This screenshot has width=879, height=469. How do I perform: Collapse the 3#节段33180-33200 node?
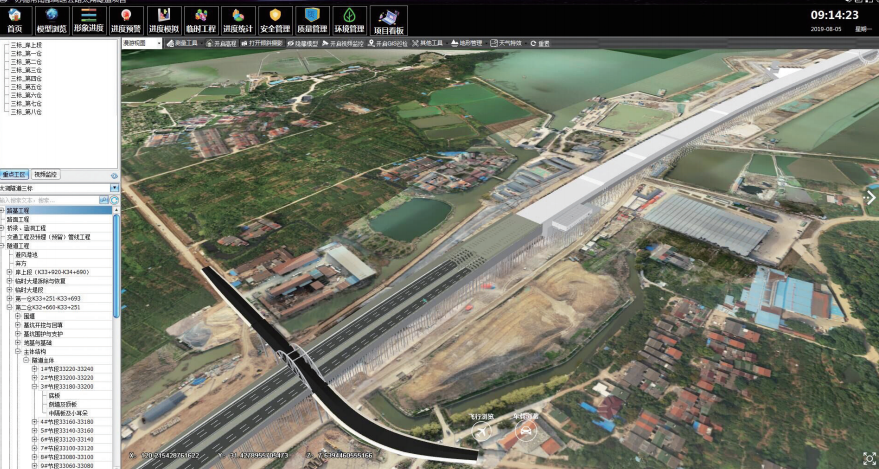[x=34, y=386]
